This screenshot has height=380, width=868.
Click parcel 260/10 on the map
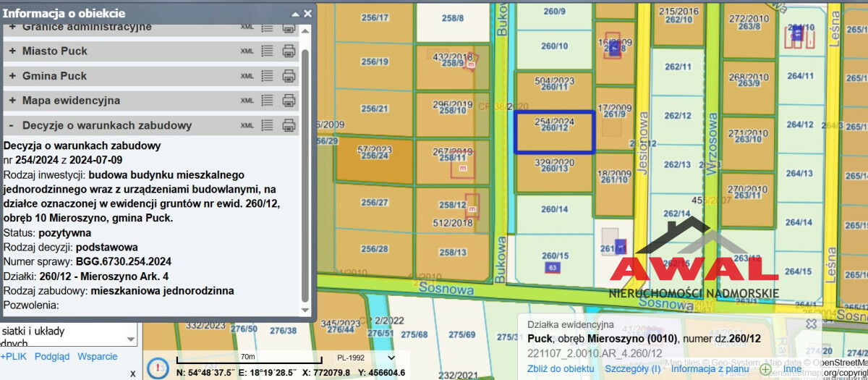[555, 46]
